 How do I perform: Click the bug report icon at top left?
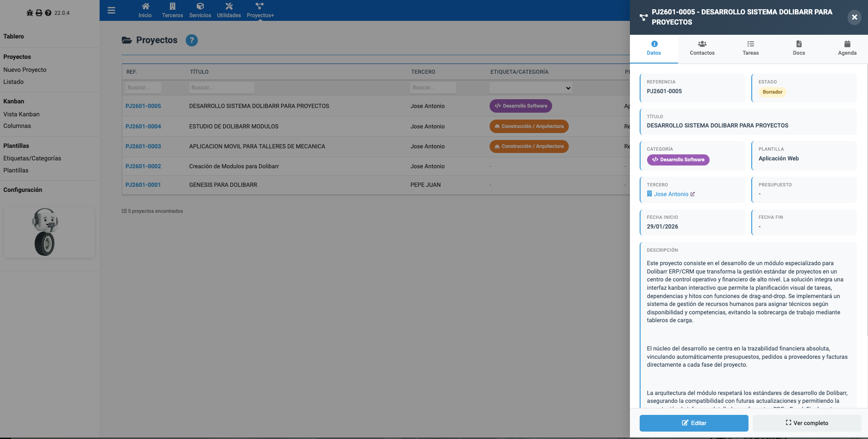30,13
